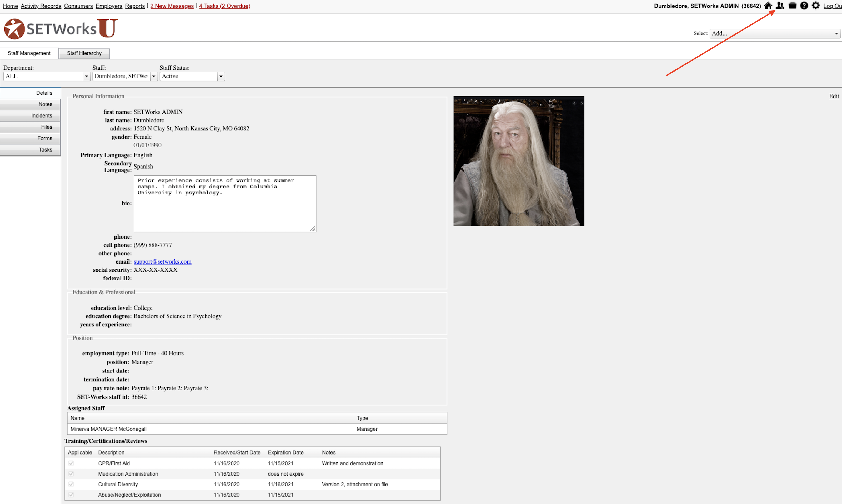Viewport: 842px width, 504px height.
Task: Switch to Staff Hierarchy tab
Action: click(x=84, y=53)
